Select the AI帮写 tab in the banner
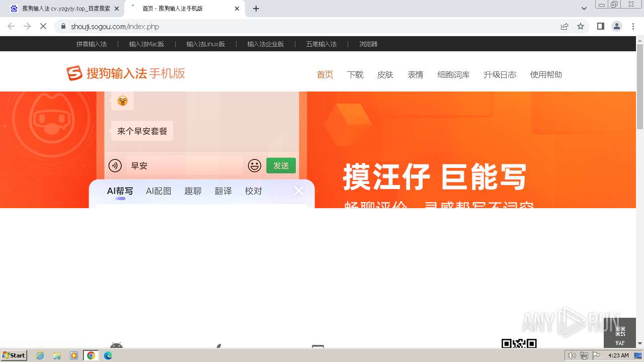 [120, 191]
